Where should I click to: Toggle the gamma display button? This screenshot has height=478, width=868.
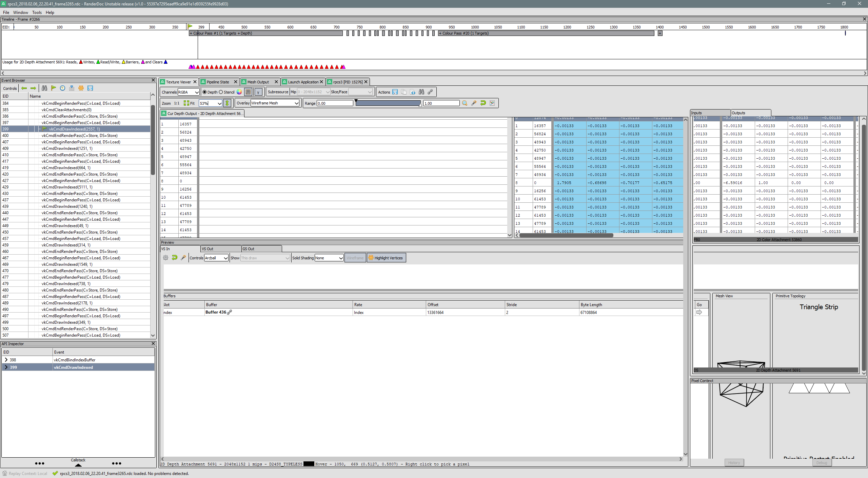pos(258,92)
